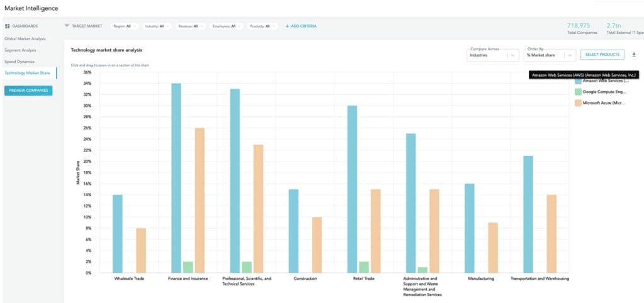Click the Transportation and Warehousing Azure bar
Screen dimensions: 644x303
pyautogui.click(x=551, y=234)
